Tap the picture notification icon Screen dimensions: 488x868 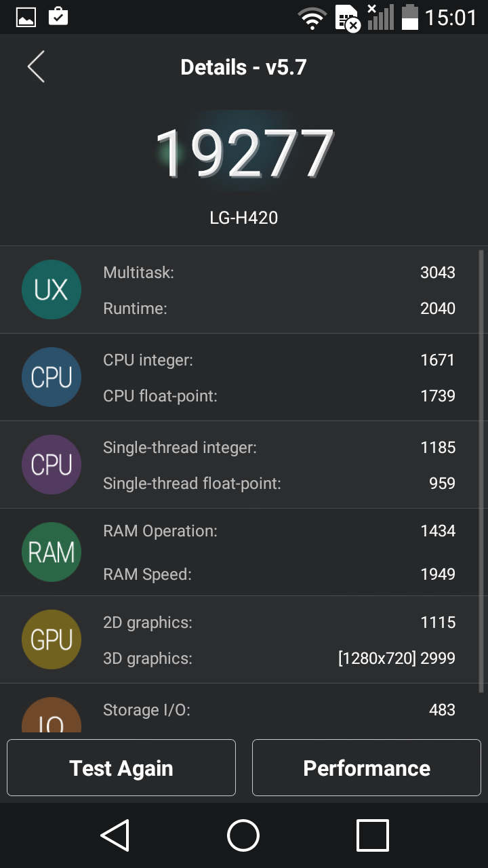tap(26, 17)
